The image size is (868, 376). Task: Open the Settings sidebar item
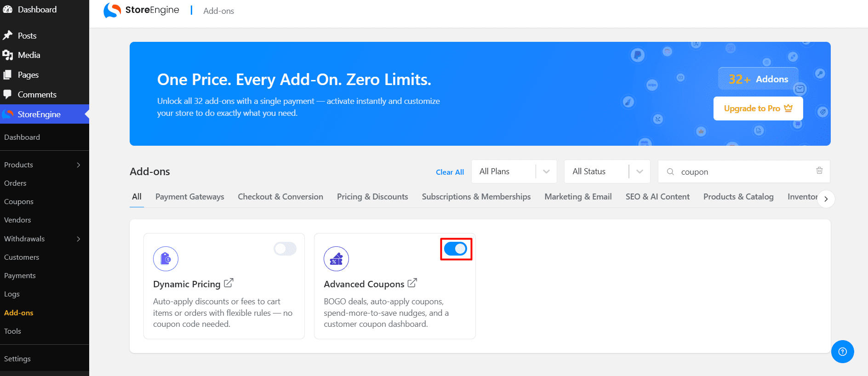click(17, 359)
